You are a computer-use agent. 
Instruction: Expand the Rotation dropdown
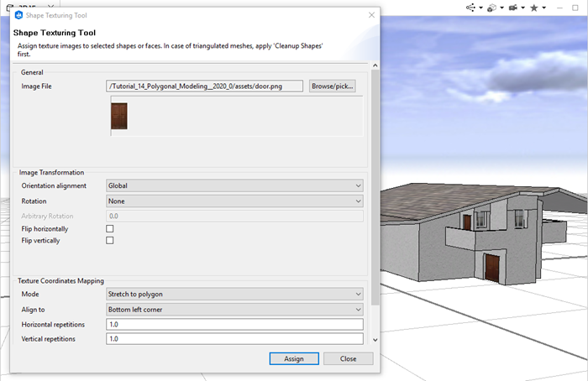[x=234, y=201]
